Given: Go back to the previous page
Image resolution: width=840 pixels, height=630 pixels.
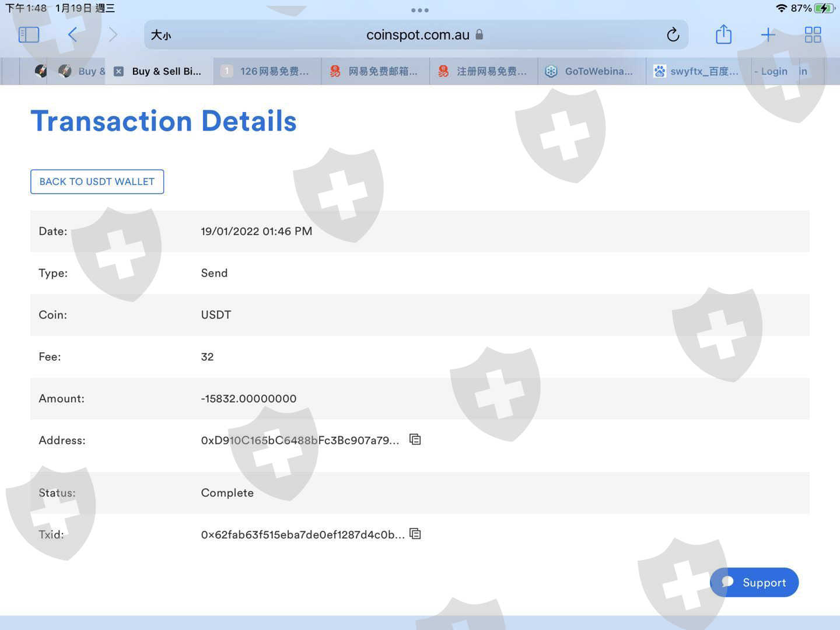Looking at the screenshot, I should (x=72, y=35).
